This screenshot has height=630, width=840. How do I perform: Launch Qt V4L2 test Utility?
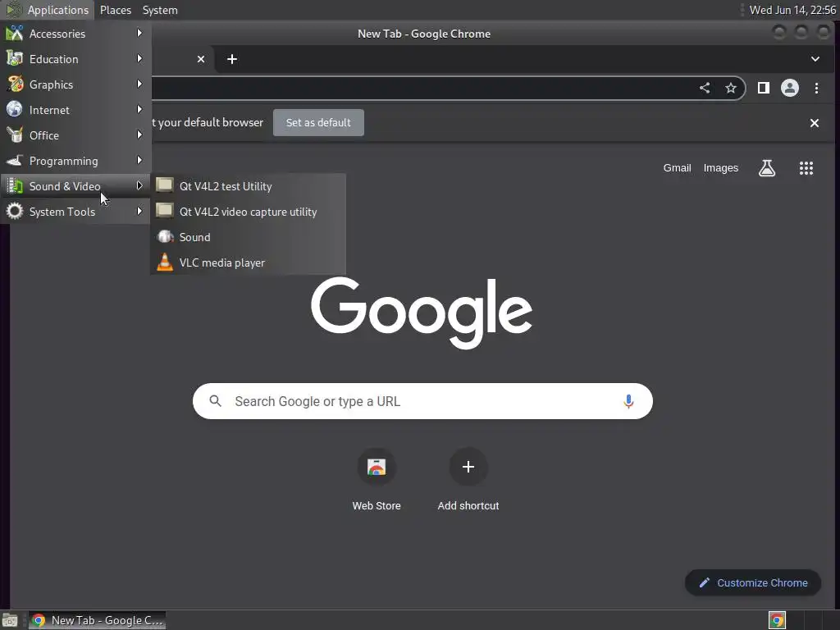coord(248,186)
